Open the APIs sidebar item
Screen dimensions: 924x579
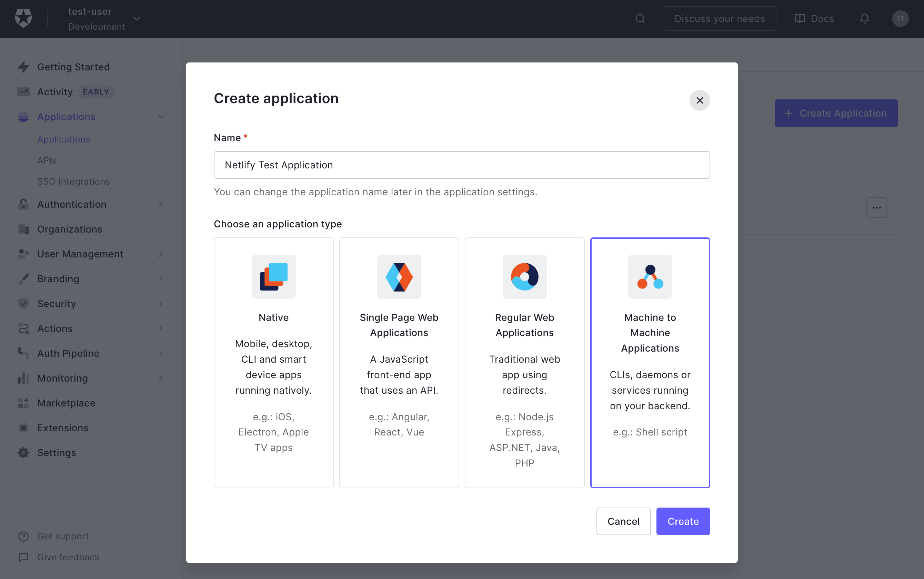[47, 160]
